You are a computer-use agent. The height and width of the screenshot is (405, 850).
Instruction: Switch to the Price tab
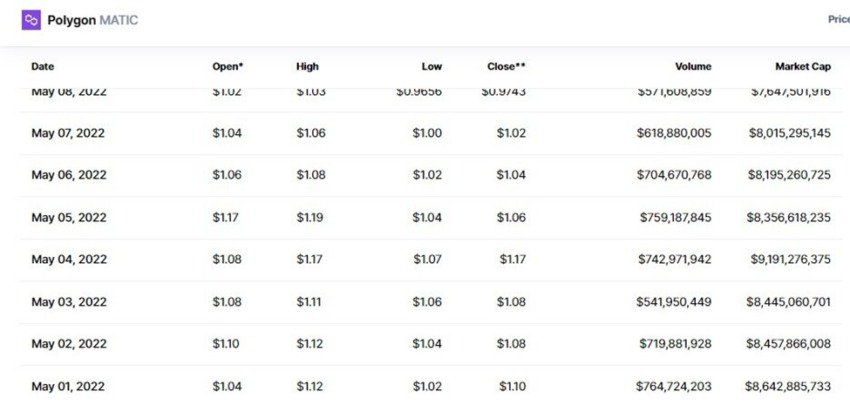(839, 20)
